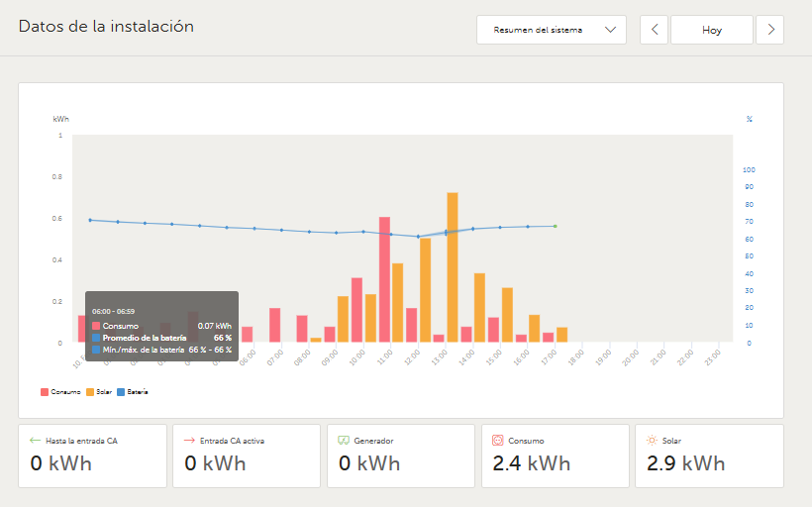
Task: Click the green endpoint of battery line
Action: [556, 227]
